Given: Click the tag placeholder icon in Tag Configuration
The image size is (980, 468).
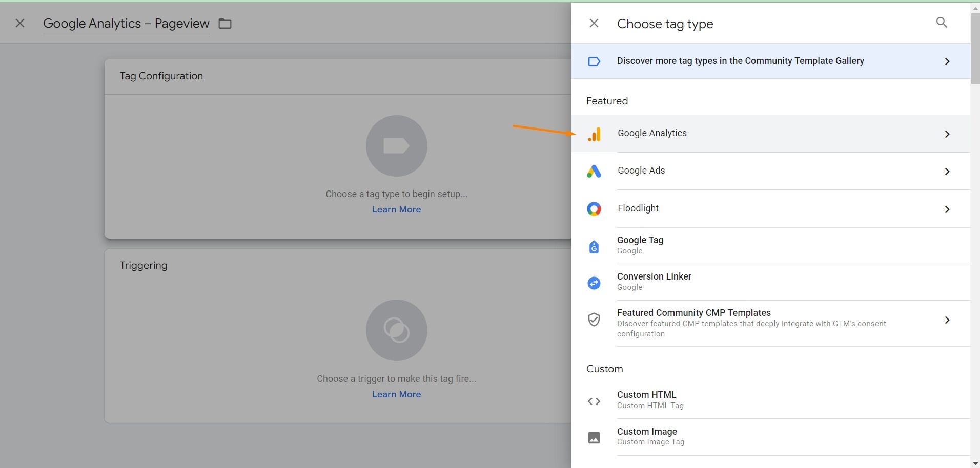Looking at the screenshot, I should click(x=397, y=146).
